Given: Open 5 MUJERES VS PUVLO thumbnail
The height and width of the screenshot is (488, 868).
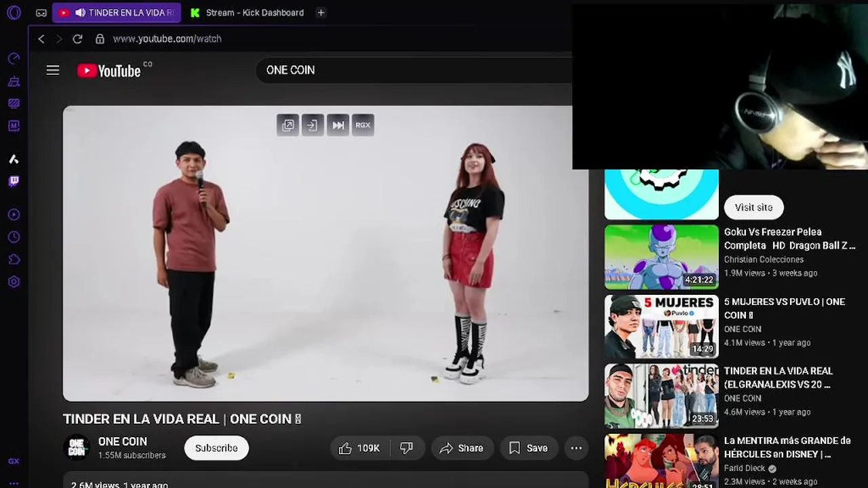Looking at the screenshot, I should pyautogui.click(x=662, y=327).
